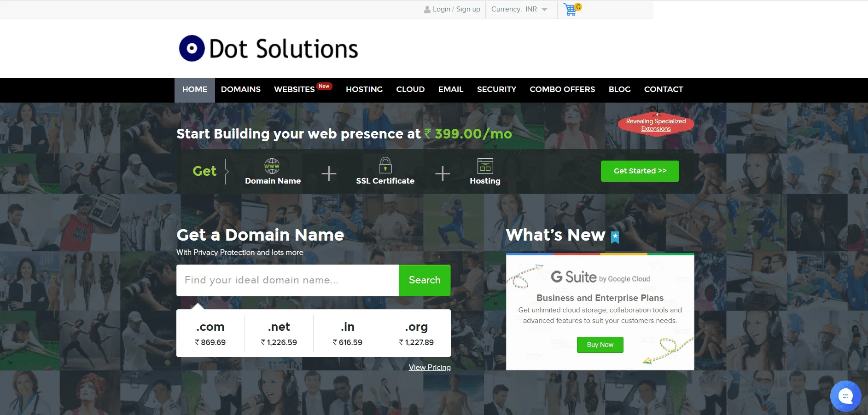Select the .org pricing tile
This screenshot has height=415, width=868.
tap(416, 333)
